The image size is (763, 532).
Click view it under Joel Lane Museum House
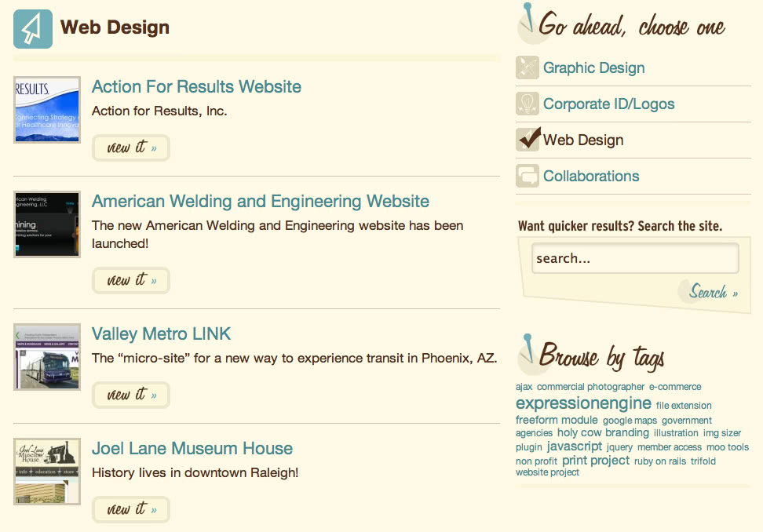(x=131, y=509)
